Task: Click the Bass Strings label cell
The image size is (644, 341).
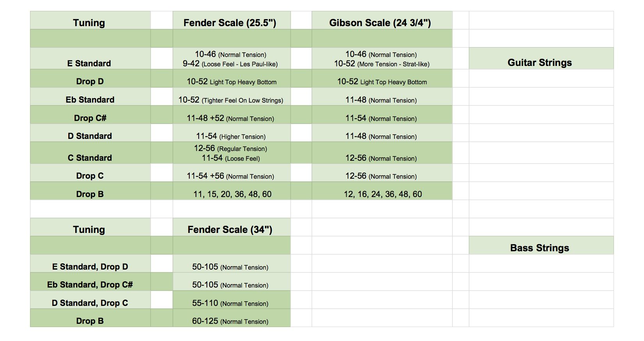Action: 541,245
